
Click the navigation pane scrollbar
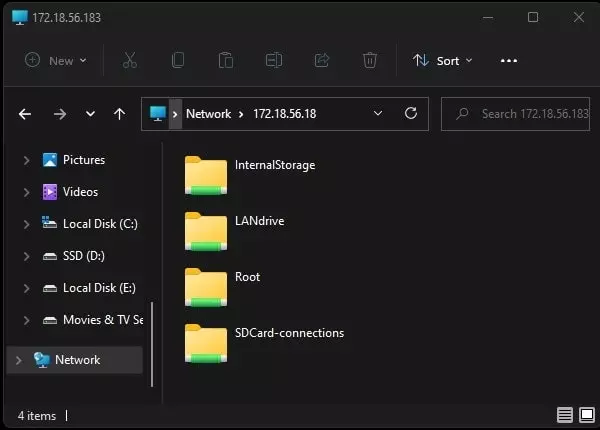click(x=152, y=344)
